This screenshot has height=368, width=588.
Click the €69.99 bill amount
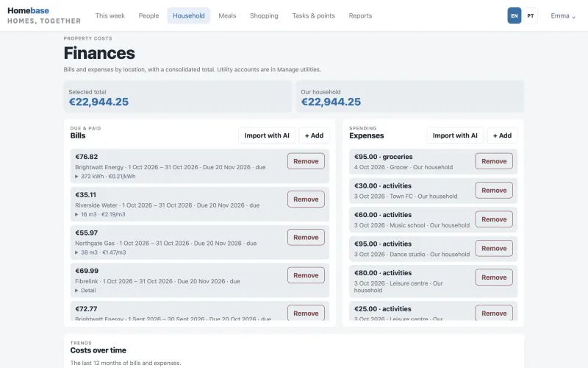coord(87,271)
